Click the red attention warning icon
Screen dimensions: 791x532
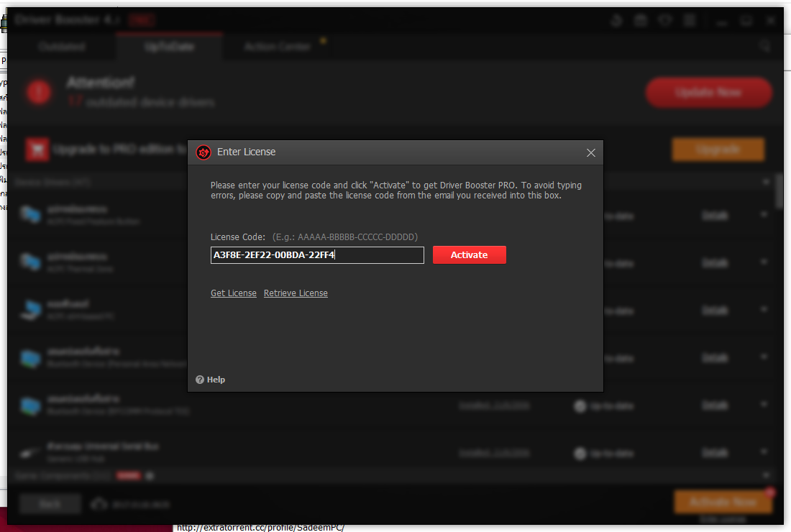tap(39, 92)
